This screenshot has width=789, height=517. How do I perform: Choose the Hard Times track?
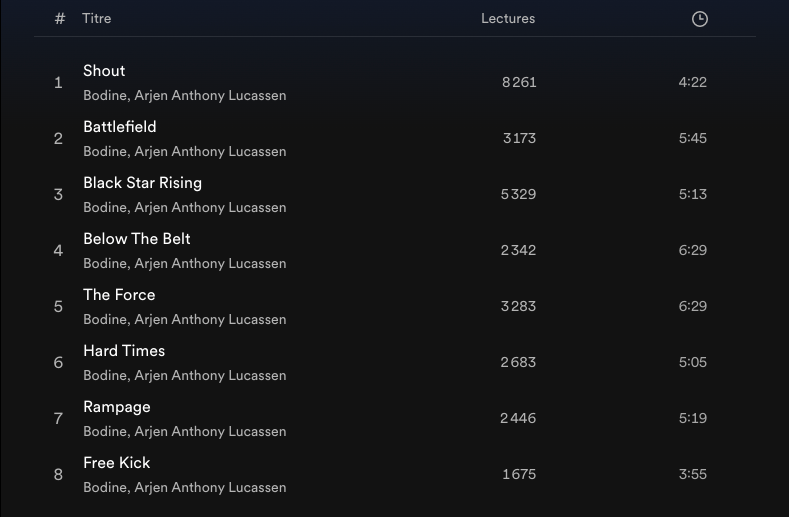[124, 351]
